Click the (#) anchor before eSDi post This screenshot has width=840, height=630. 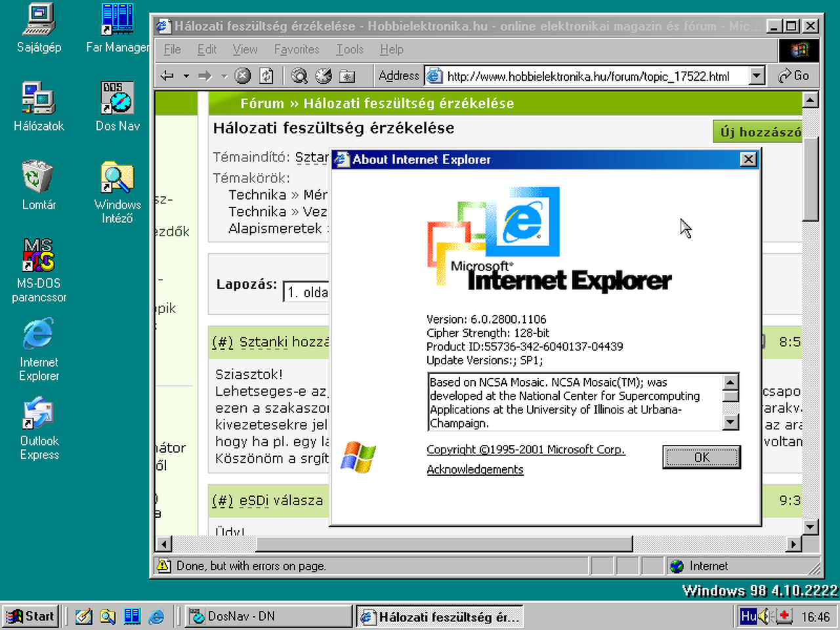(222, 501)
